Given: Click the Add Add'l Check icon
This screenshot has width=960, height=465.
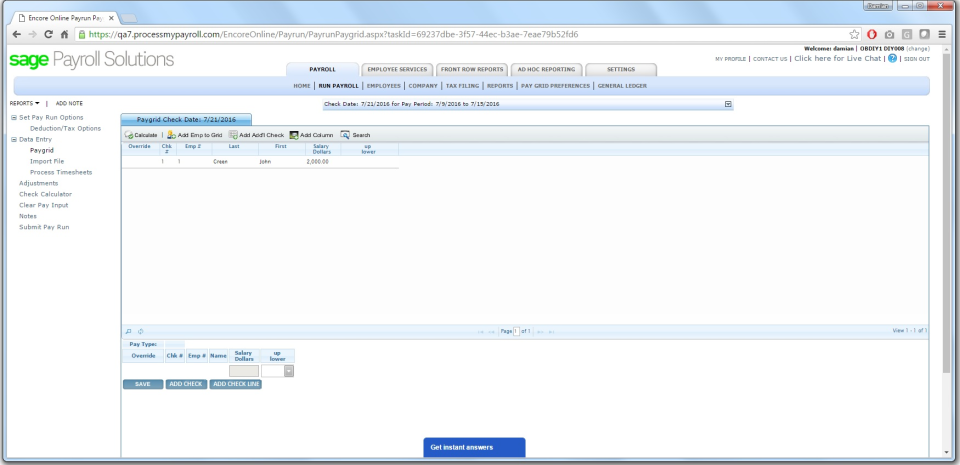Looking at the screenshot, I should coord(233,135).
